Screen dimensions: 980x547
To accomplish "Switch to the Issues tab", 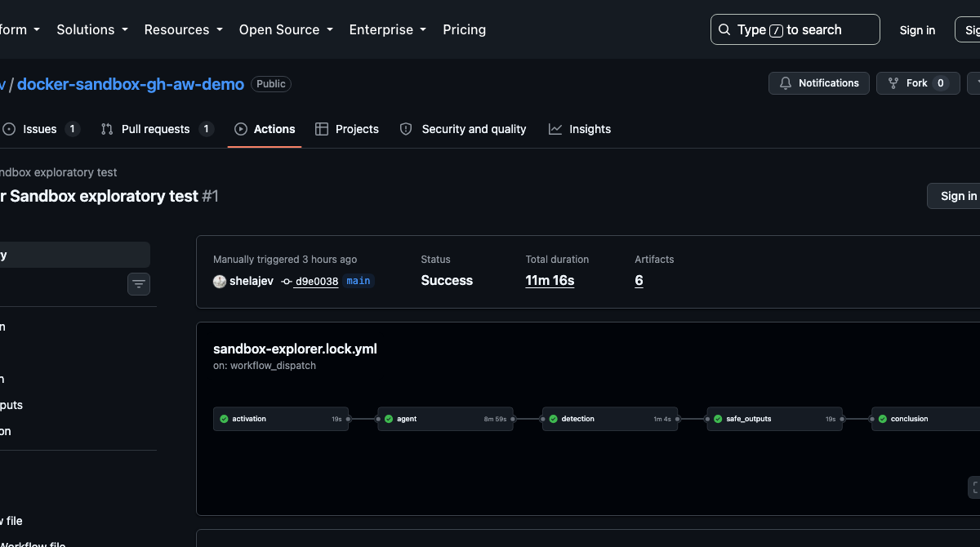I will click(x=41, y=129).
